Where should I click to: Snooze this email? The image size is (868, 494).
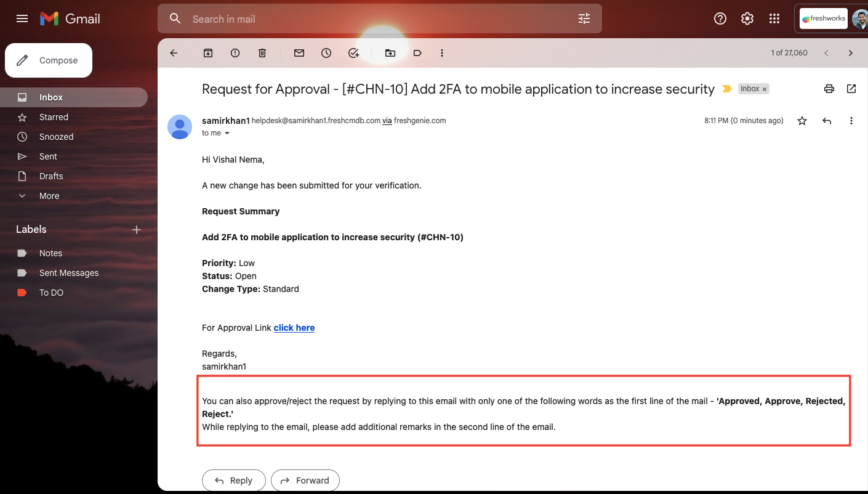point(326,53)
